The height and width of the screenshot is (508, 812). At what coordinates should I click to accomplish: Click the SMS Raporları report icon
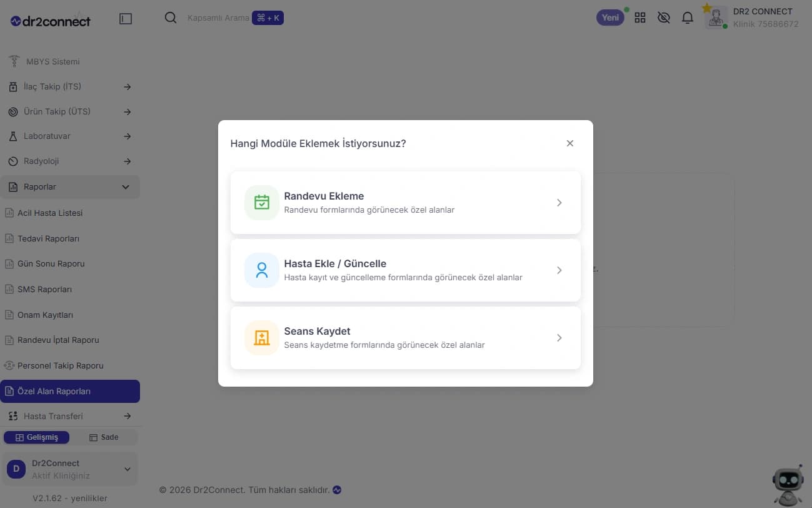[9, 289]
